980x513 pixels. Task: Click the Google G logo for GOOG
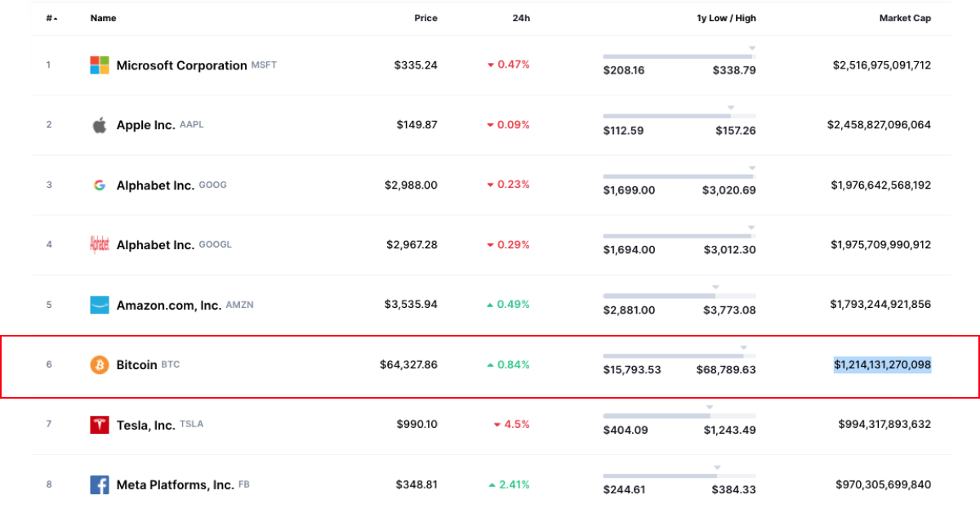click(x=99, y=185)
